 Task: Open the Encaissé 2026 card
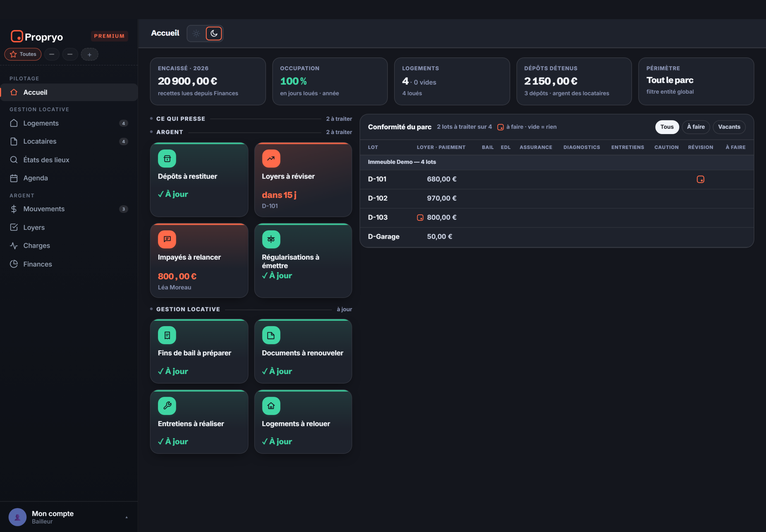[208, 81]
